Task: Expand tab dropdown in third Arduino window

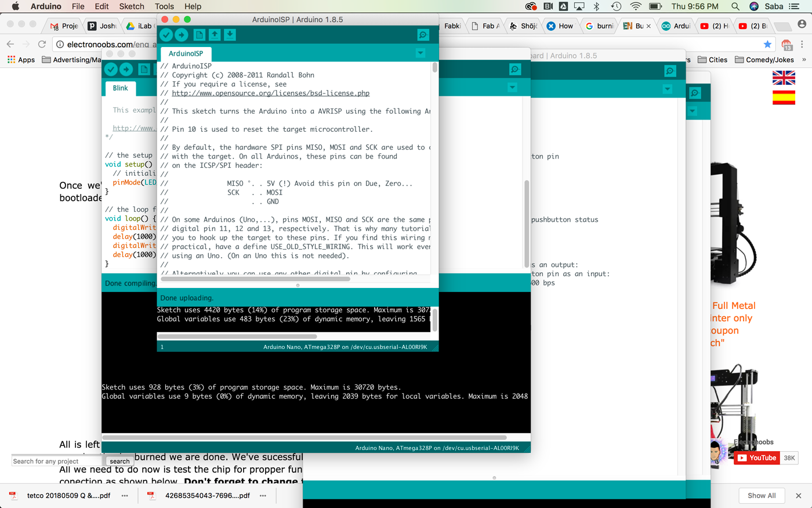Action: (x=668, y=89)
